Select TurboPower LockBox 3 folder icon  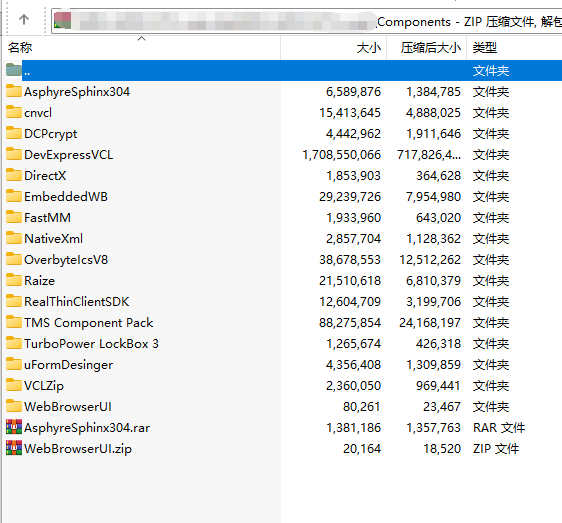point(14,343)
